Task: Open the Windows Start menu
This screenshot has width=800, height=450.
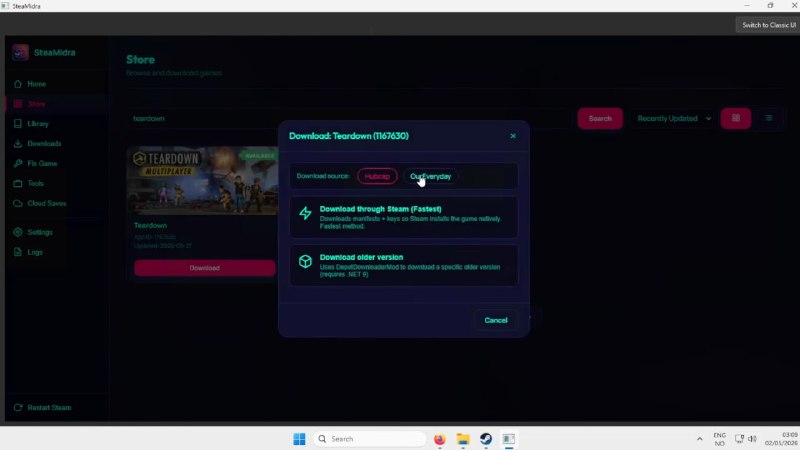Action: pyautogui.click(x=299, y=439)
